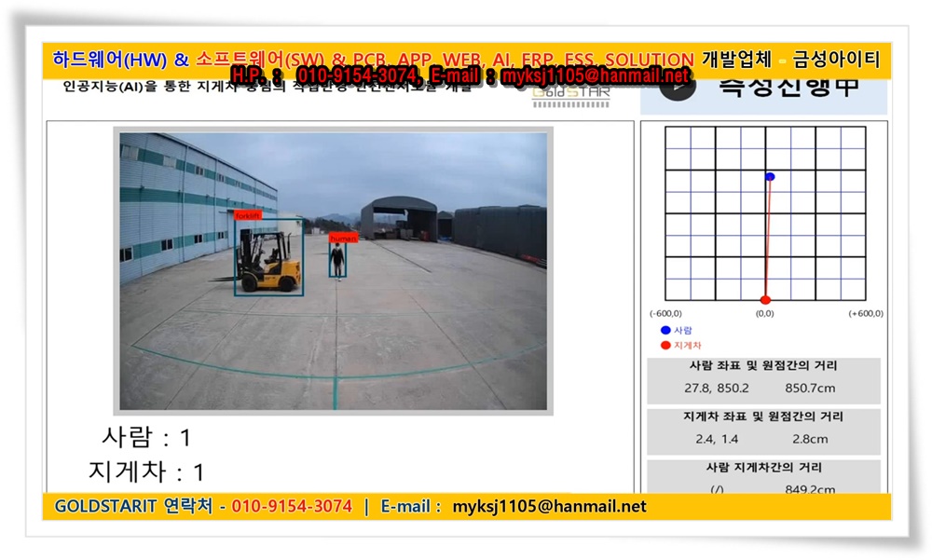Viewport: 932px width, 560px height.
Task: Click the bottom myksj1105@hanmail.net email
Action: [x=549, y=507]
